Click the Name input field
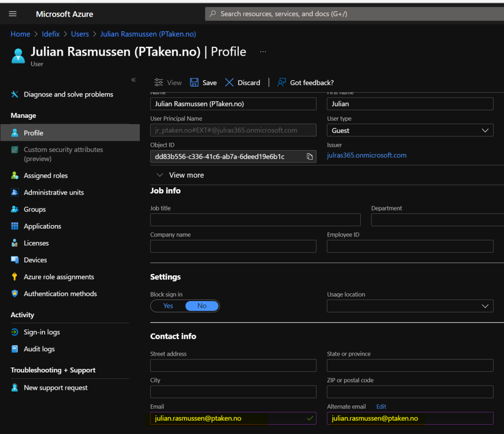The image size is (504, 434). tap(233, 104)
